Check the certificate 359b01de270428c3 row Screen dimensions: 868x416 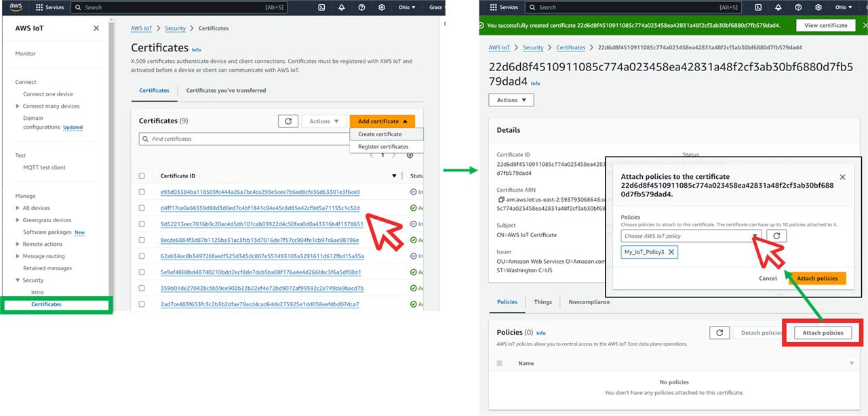click(142, 288)
